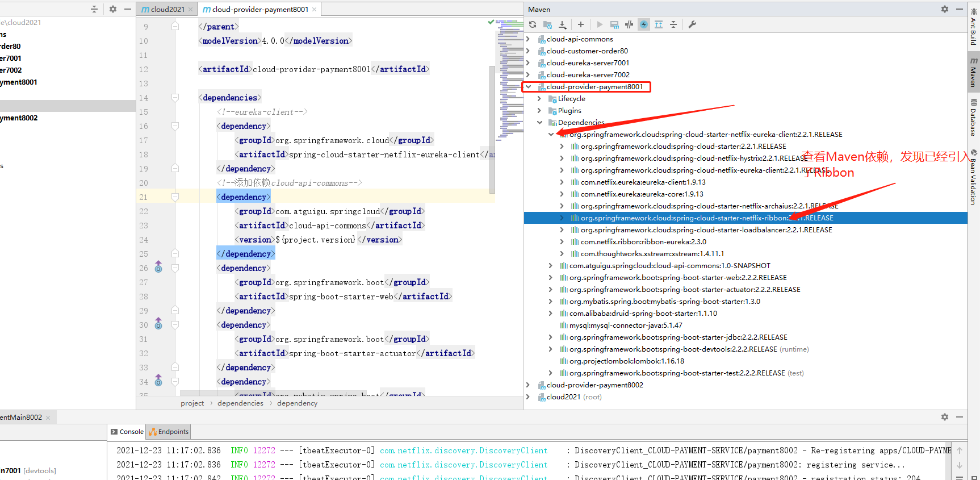Hide the Maven tool window
The width and height of the screenshot is (980, 480).
[960, 9]
